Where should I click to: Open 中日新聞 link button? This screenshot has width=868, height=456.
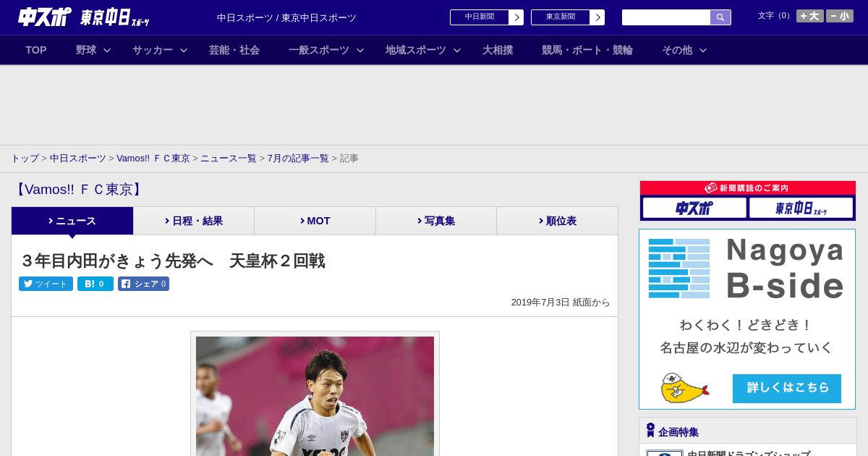click(480, 17)
